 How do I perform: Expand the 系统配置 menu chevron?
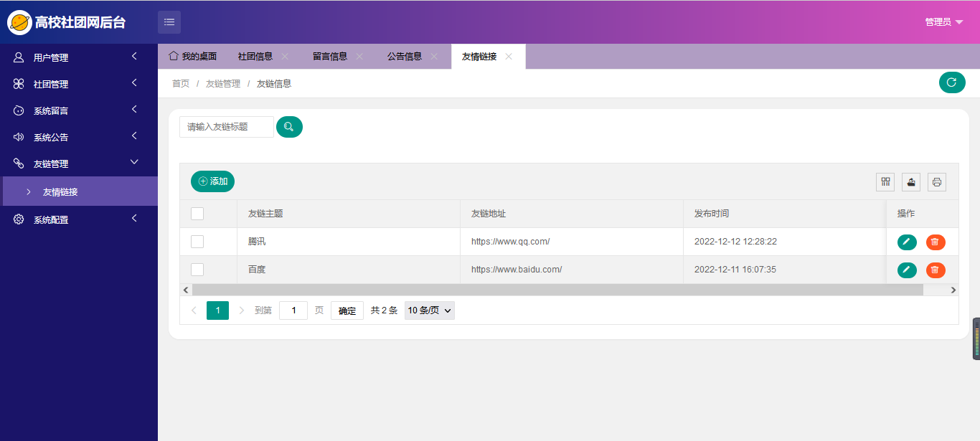pyautogui.click(x=134, y=219)
